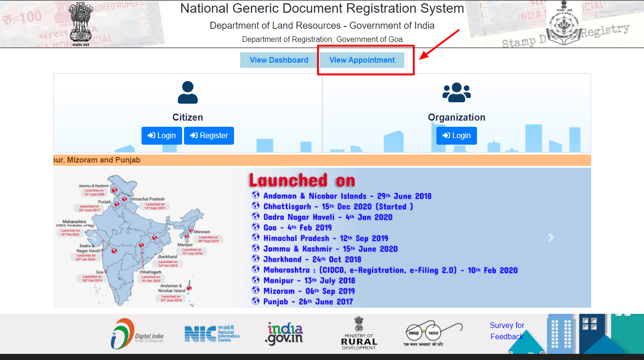Open the View Appointment tab
This screenshot has height=360, width=644.
pyautogui.click(x=362, y=60)
